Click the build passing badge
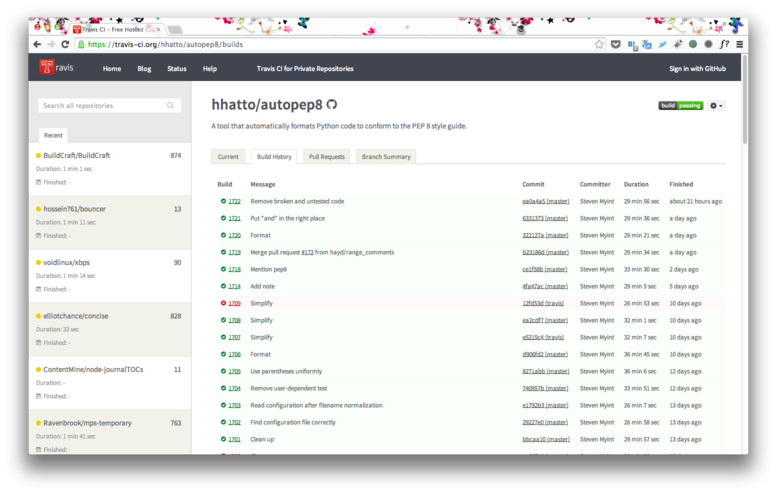 (680, 106)
